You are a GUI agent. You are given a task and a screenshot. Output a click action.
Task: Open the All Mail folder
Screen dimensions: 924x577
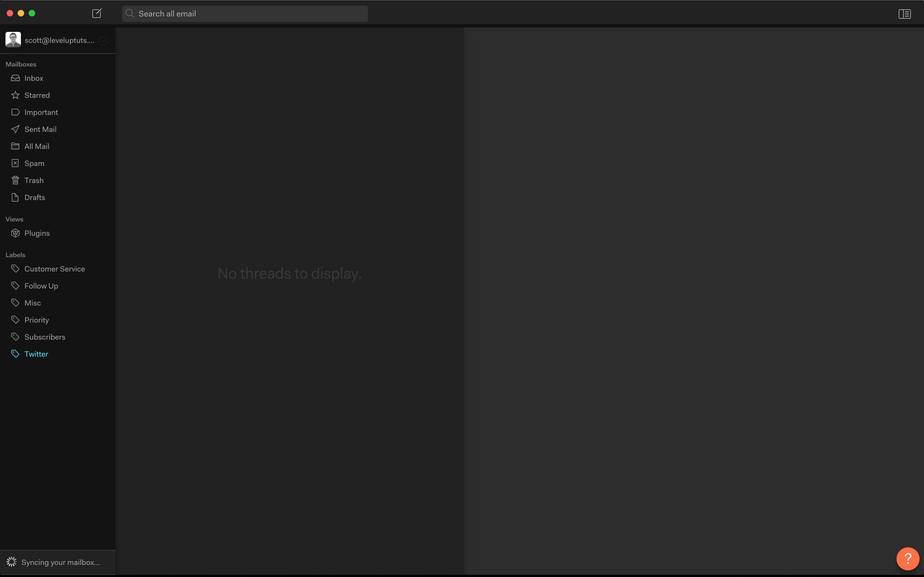tap(37, 146)
